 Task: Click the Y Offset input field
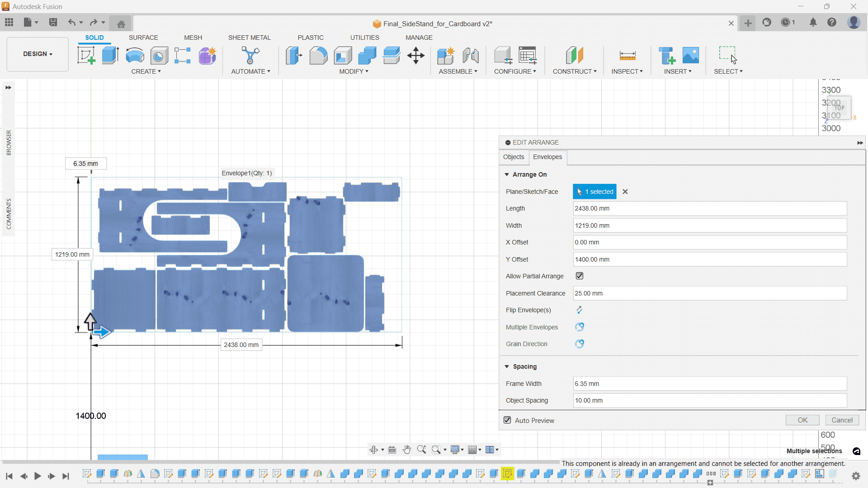click(710, 259)
